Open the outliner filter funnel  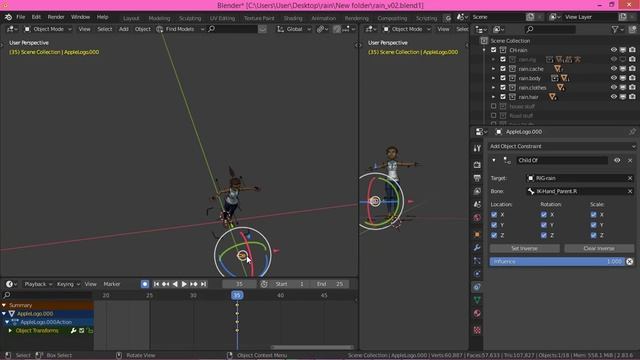point(615,29)
